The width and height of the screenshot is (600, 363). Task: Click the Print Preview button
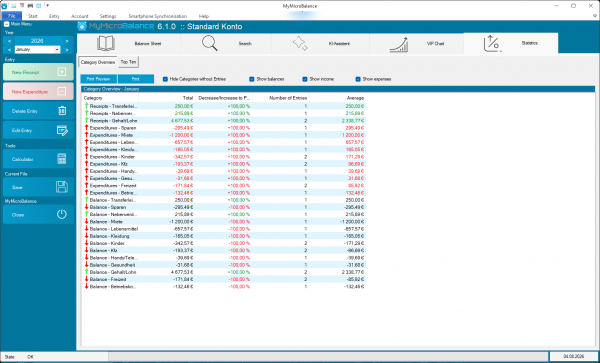click(x=98, y=79)
